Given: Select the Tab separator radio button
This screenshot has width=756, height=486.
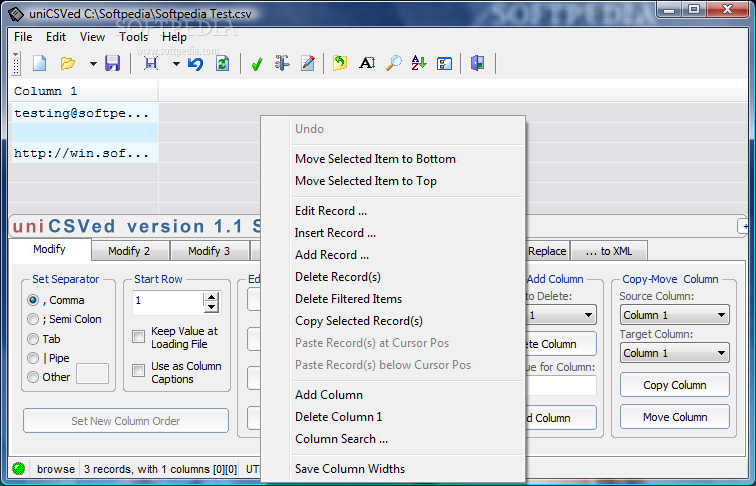Looking at the screenshot, I should pyautogui.click(x=33, y=339).
